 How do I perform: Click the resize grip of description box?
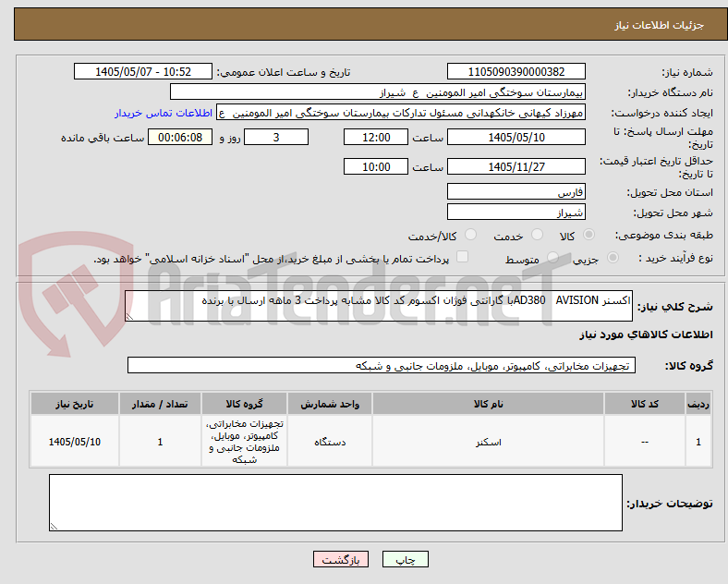tap(129, 317)
